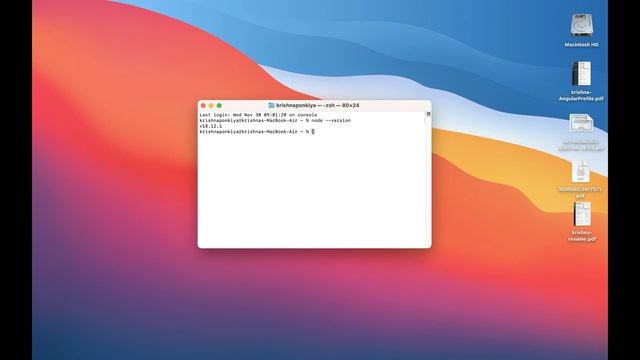This screenshot has width=640, height=360.
Task: Minimize the Terminal with yellow button
Action: pyautogui.click(x=211, y=105)
